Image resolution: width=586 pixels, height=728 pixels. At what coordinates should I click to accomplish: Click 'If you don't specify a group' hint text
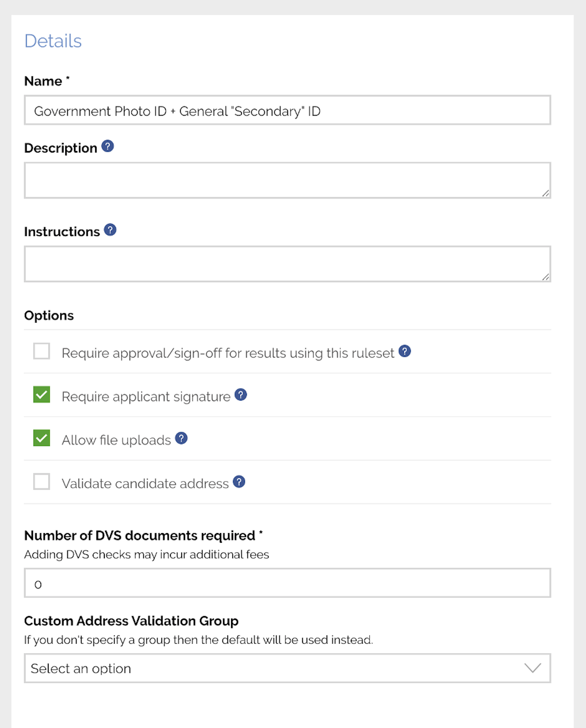tap(199, 640)
